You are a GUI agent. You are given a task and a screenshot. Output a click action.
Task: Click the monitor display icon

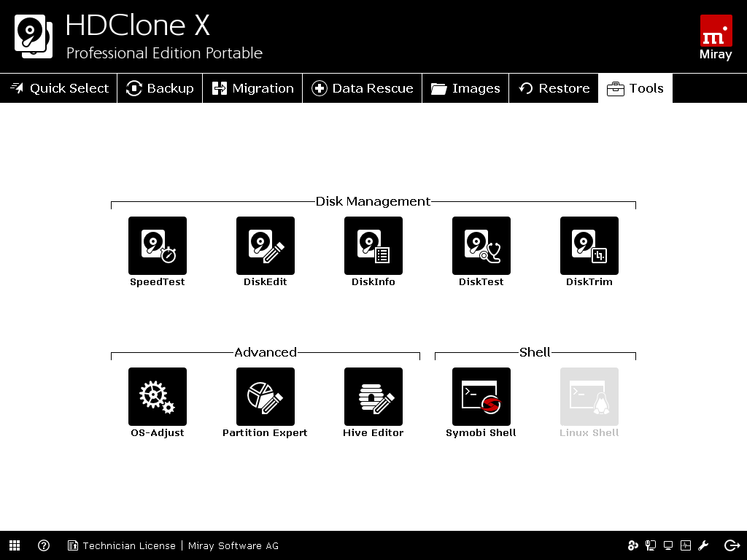668,545
